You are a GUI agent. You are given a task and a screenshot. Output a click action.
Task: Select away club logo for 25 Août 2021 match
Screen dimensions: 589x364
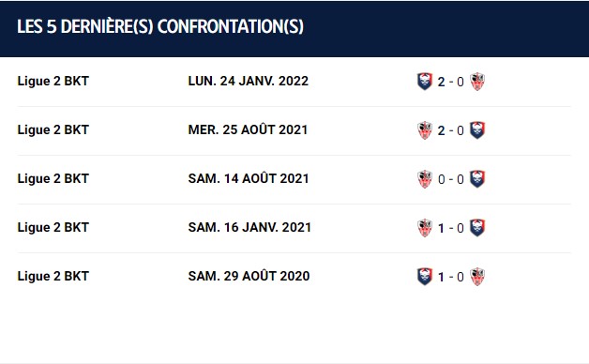pos(477,130)
